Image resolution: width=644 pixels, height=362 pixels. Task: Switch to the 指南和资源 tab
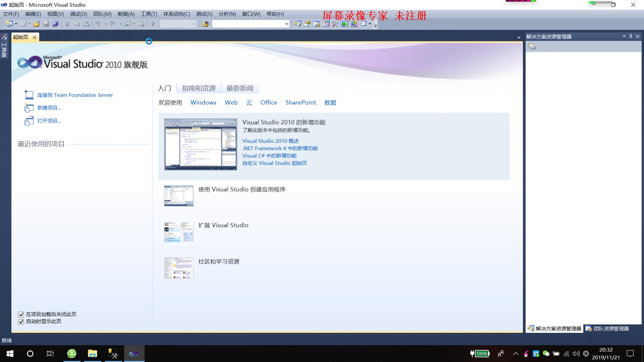[199, 88]
